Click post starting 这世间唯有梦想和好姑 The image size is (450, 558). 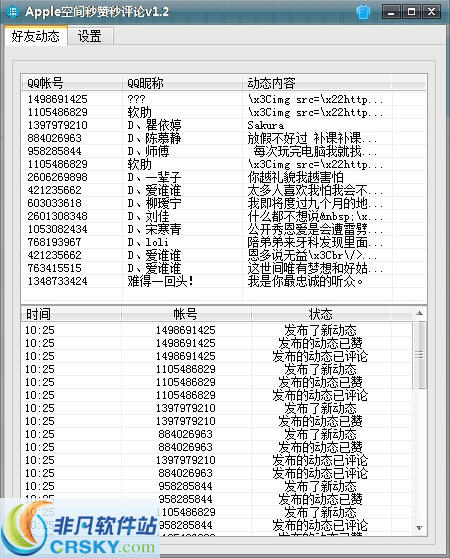[x=315, y=268]
